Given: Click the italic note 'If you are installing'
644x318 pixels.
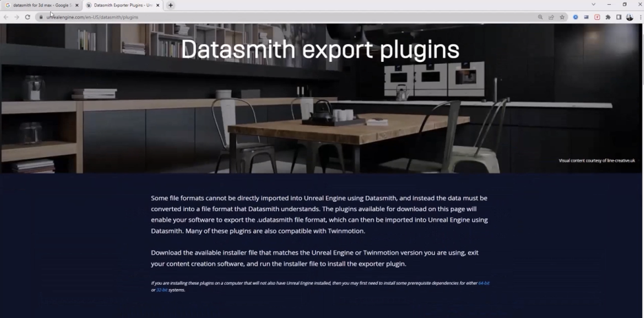Looking at the screenshot, I should [x=320, y=286].
